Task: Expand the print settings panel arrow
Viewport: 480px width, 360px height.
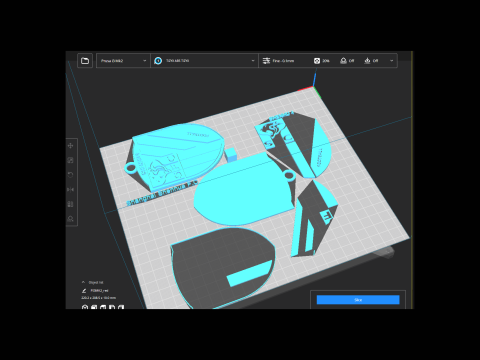Action: (392, 61)
